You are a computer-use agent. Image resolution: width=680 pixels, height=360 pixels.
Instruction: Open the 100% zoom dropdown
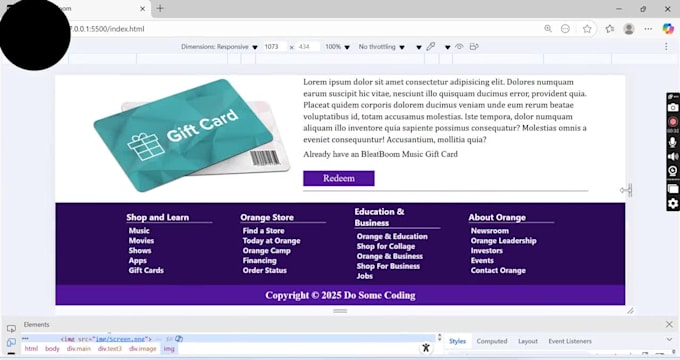pyautogui.click(x=337, y=47)
